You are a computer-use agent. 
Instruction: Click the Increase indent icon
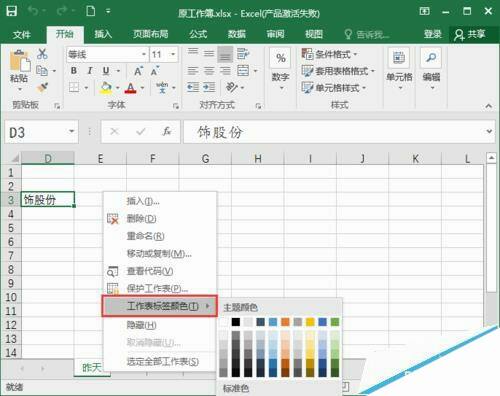coord(209,87)
